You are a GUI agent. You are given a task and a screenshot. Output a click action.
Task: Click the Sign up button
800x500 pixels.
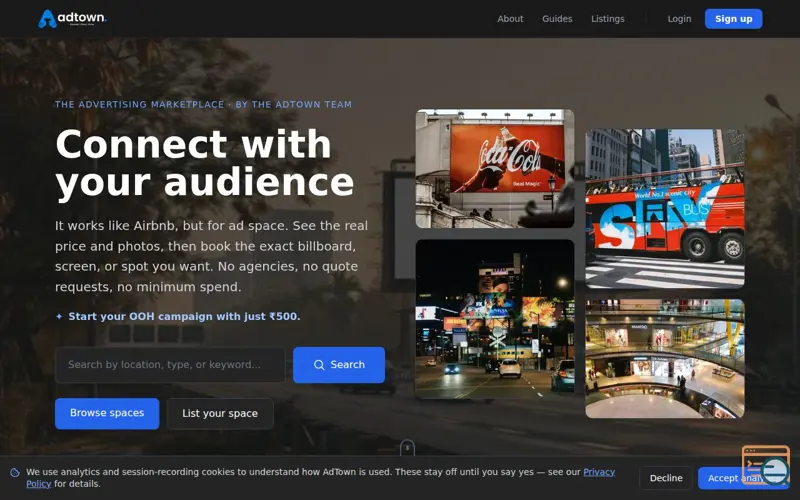(734, 19)
